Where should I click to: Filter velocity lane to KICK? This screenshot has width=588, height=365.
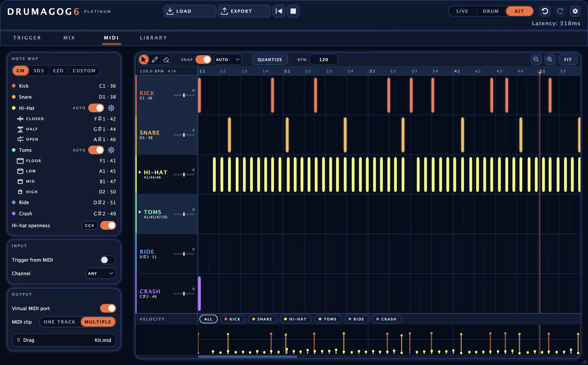pos(233,319)
